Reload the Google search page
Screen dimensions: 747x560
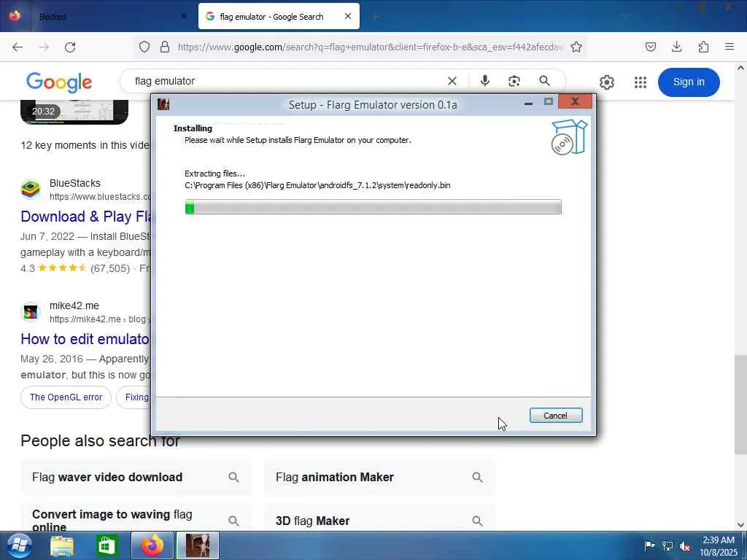[70, 47]
